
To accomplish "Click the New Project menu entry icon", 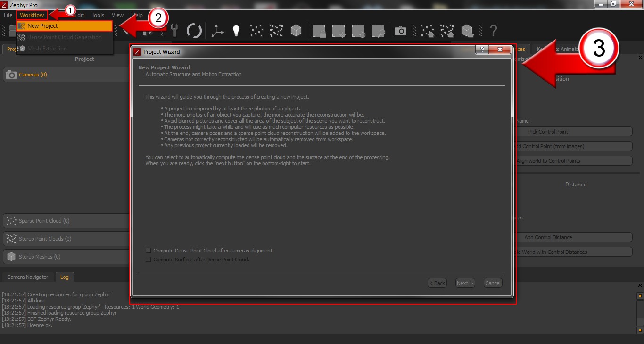I will [21, 26].
